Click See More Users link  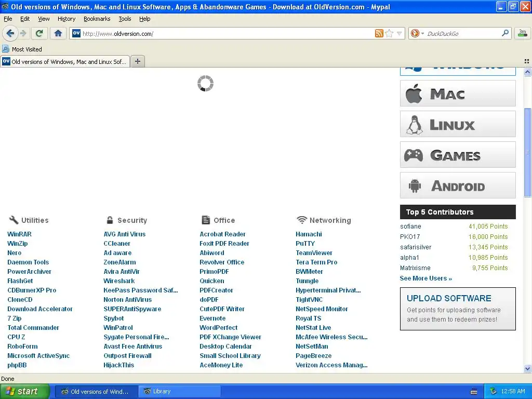pyautogui.click(x=426, y=278)
